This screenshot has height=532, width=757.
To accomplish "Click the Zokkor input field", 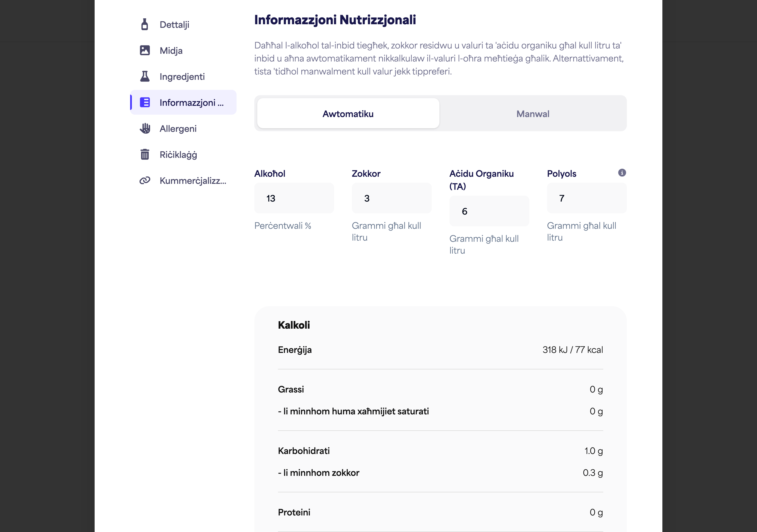I will coord(391,198).
